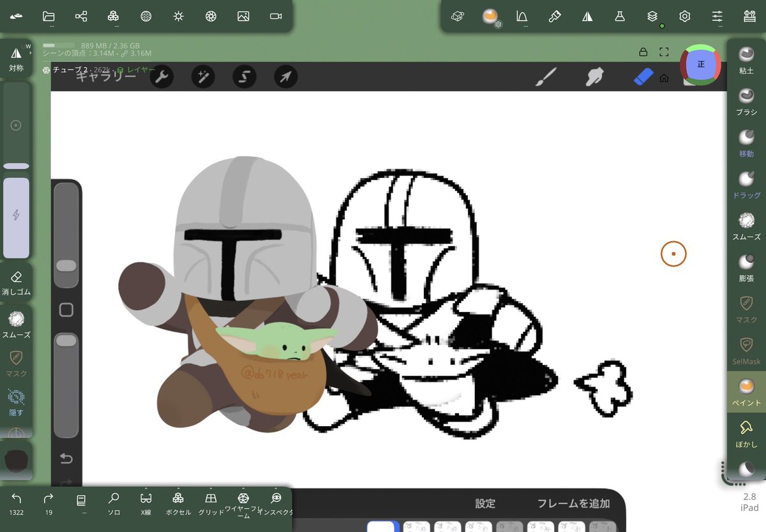
Task: Toggle the 対称 symmetry button
Action: point(17,58)
